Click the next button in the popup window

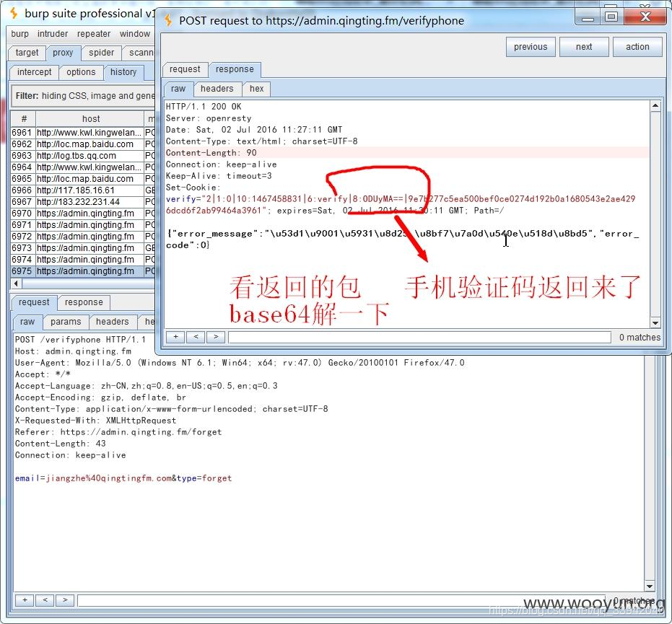[584, 47]
